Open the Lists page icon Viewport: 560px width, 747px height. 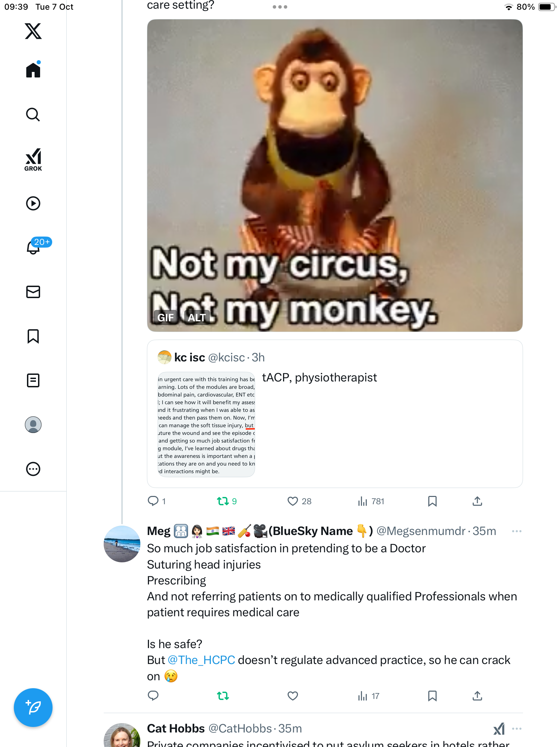tap(33, 380)
